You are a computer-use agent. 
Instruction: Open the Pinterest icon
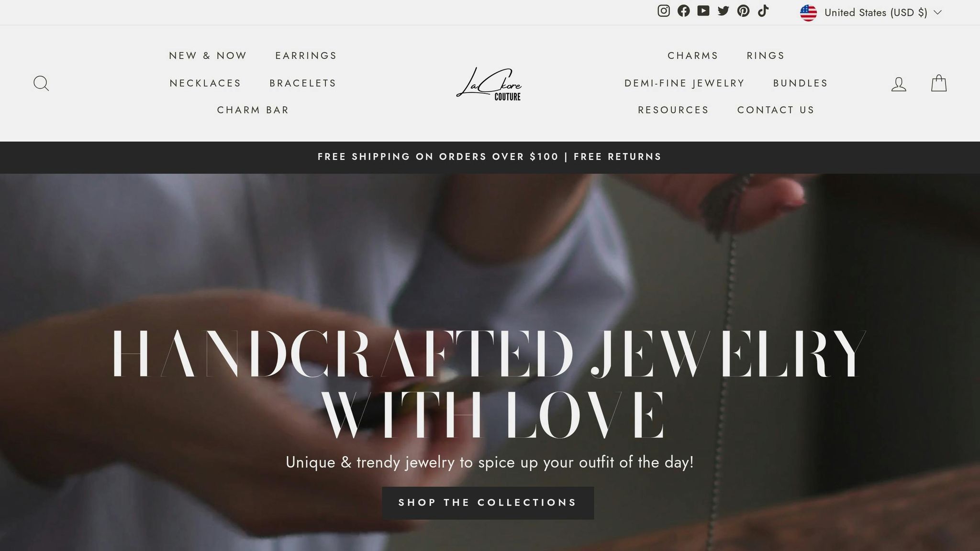(743, 11)
